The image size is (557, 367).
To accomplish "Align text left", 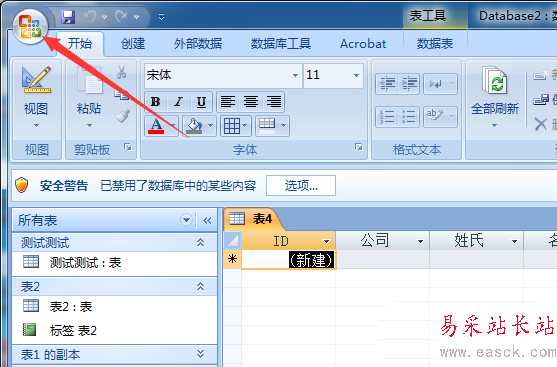I will (228, 102).
